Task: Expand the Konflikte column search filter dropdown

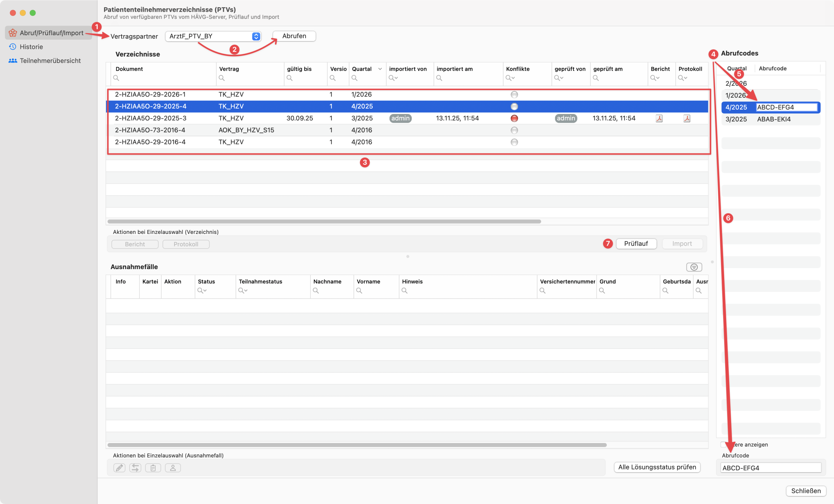Action: tap(510, 78)
